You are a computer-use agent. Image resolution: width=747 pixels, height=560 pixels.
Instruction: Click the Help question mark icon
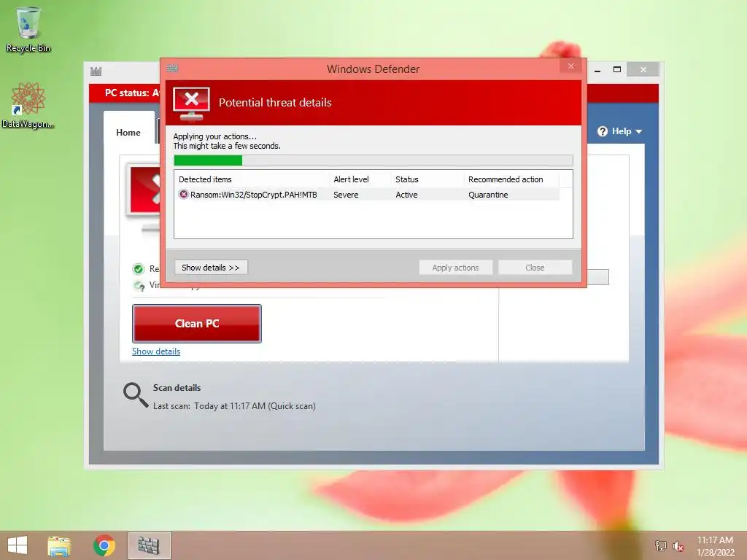click(603, 131)
